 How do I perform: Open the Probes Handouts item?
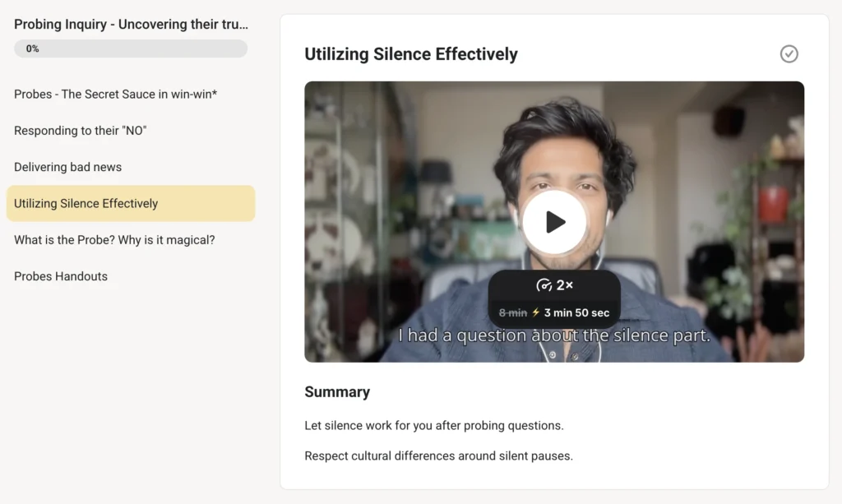click(61, 276)
